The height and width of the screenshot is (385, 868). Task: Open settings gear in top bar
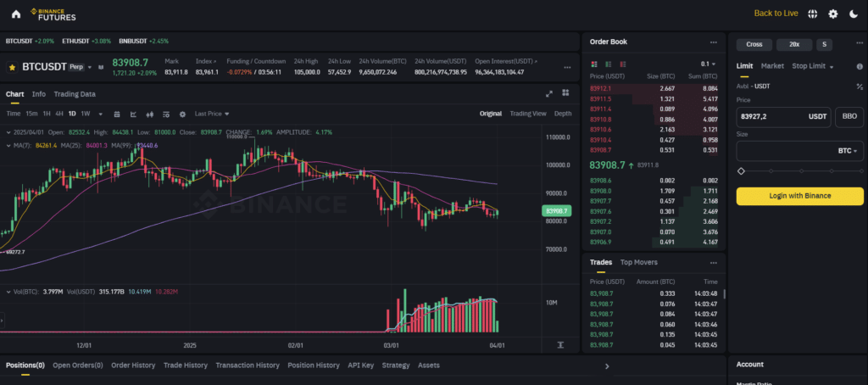point(833,14)
